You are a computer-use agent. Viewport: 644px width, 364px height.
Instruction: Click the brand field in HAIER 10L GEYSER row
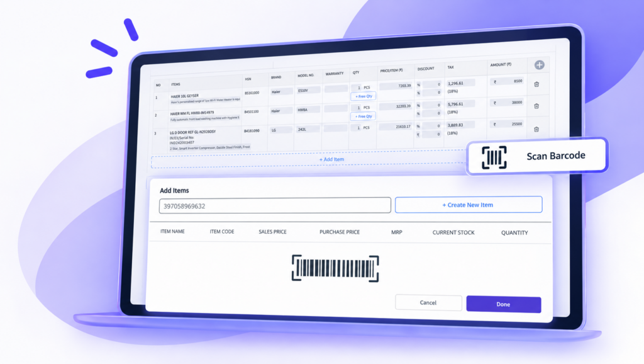(x=281, y=92)
